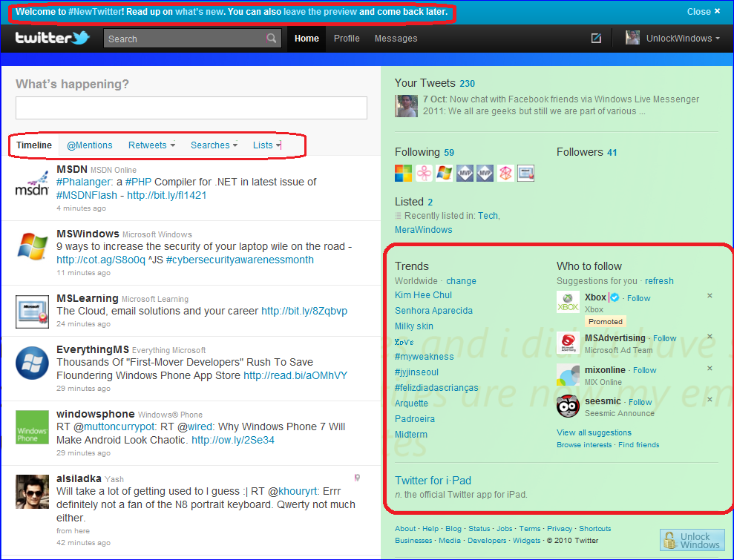Switch to the @Mentions tab
Image resolution: width=734 pixels, height=560 pixels.
pos(90,145)
